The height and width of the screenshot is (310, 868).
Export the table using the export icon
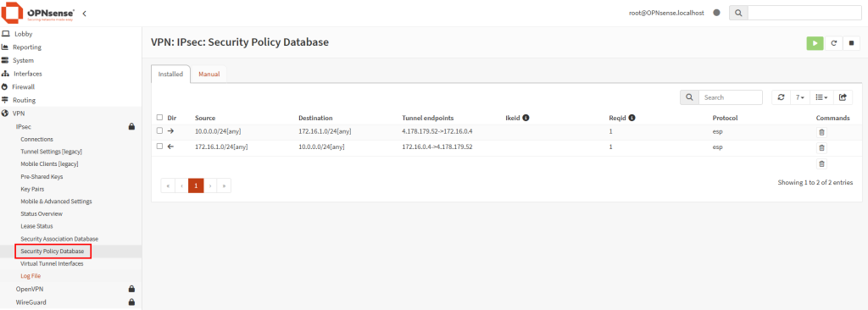tap(843, 97)
